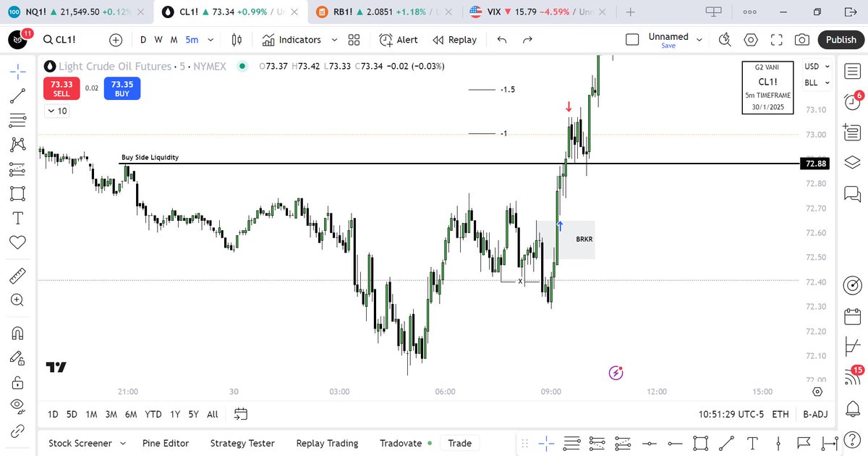Enter fullscreen mode
The height and width of the screenshot is (456, 868).
777,40
